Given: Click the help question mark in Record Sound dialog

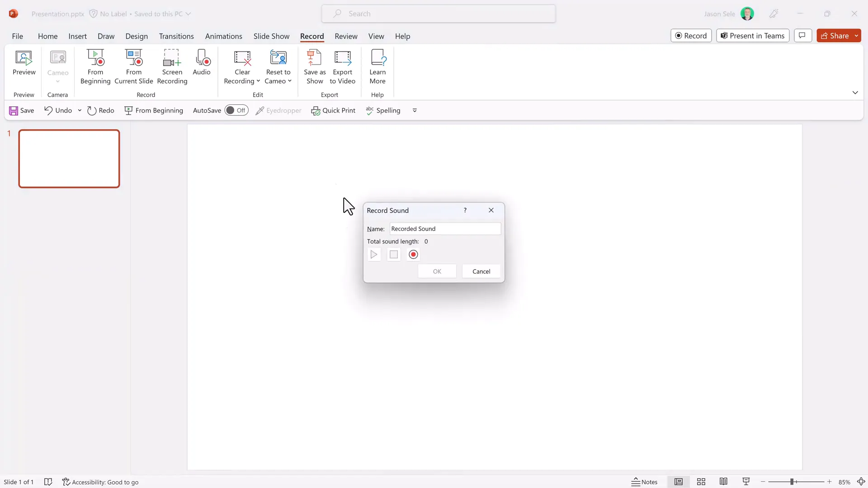Looking at the screenshot, I should coord(465,211).
